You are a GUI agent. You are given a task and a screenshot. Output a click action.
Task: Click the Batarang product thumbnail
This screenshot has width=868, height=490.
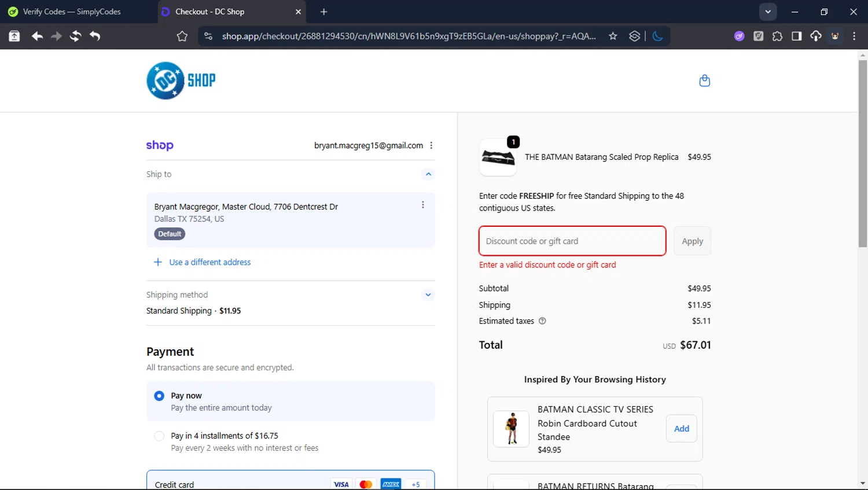[x=498, y=157]
